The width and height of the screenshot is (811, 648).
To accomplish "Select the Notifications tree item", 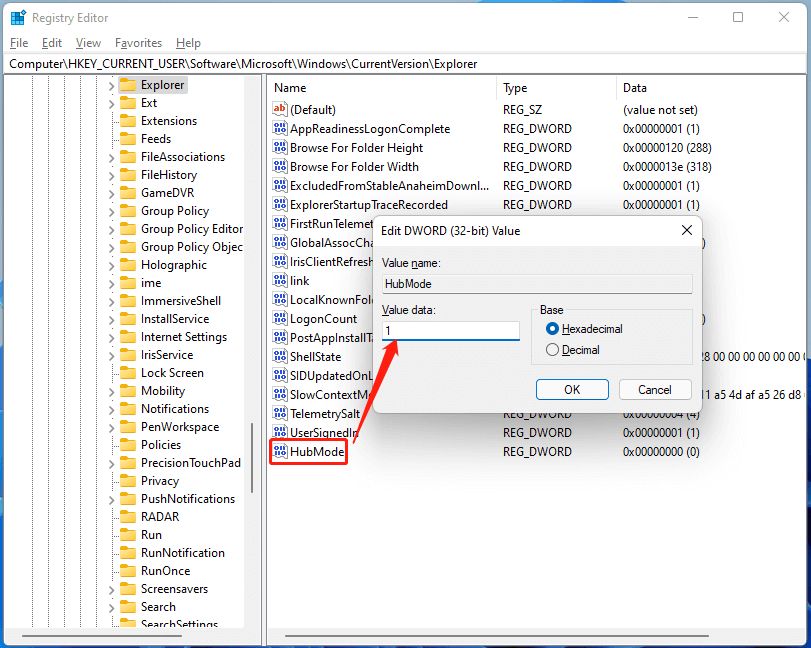I will point(175,409).
